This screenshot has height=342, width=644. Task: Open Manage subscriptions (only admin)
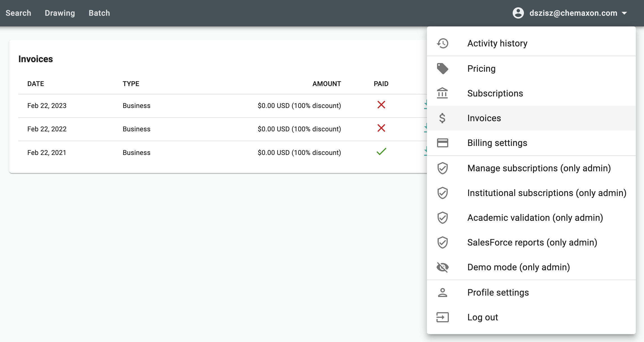pyautogui.click(x=539, y=168)
